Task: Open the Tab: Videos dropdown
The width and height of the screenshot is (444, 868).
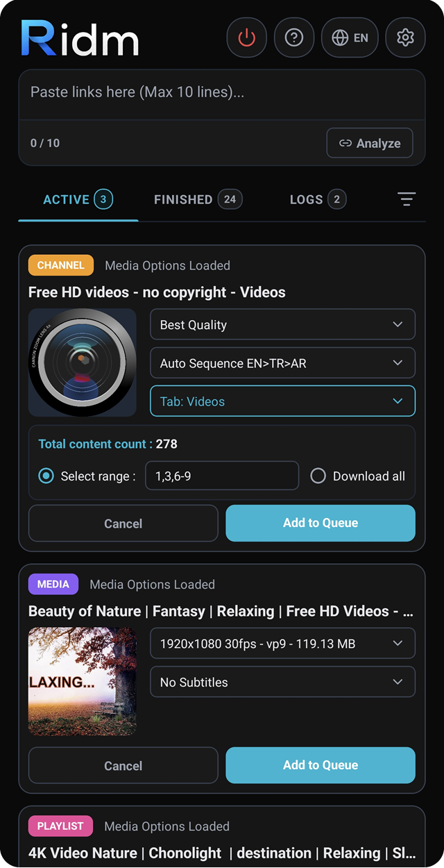Action: [283, 401]
